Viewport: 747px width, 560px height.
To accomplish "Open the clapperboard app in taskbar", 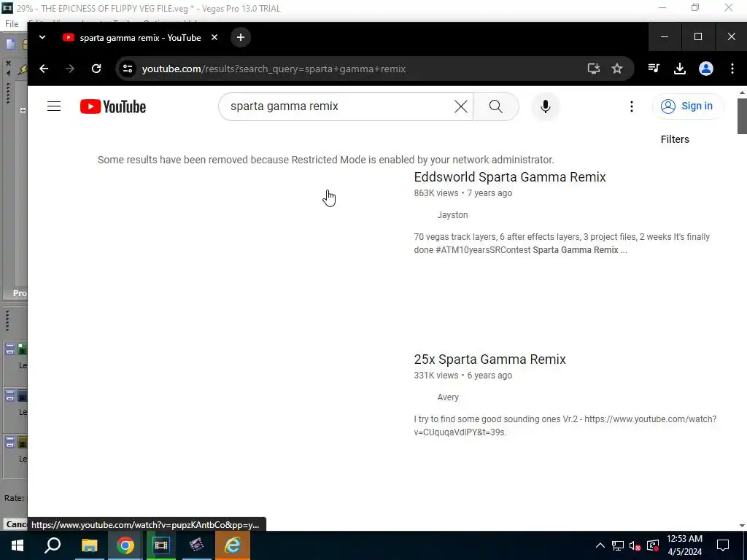I will (196, 545).
